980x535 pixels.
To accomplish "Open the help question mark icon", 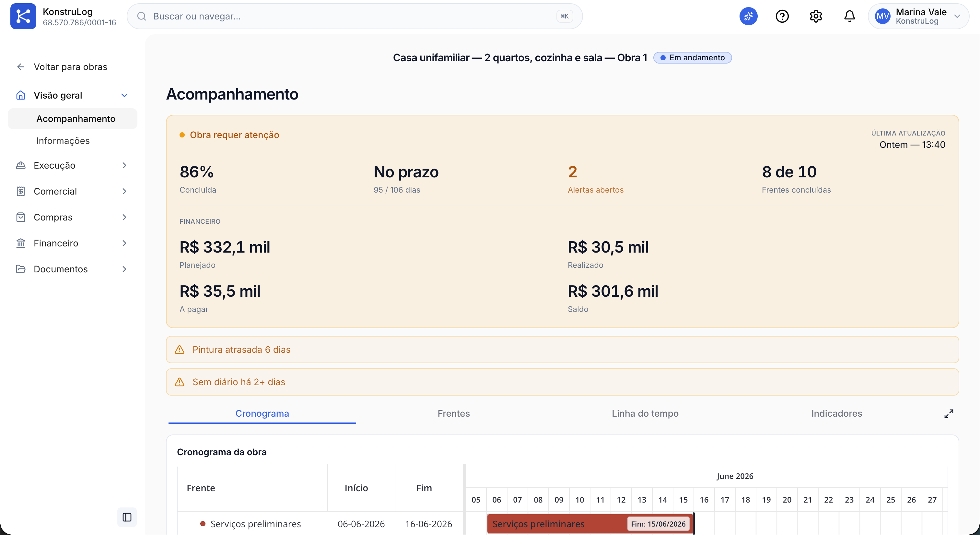I will tap(782, 16).
